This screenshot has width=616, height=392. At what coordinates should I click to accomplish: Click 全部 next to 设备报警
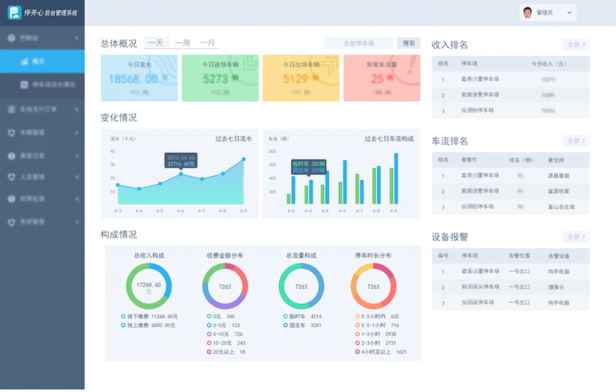click(576, 236)
